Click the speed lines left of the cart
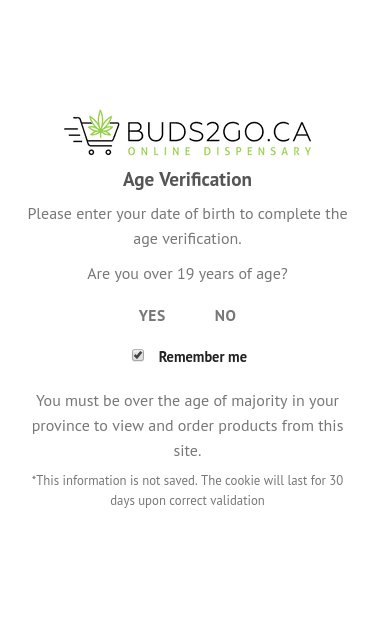 click(x=73, y=129)
